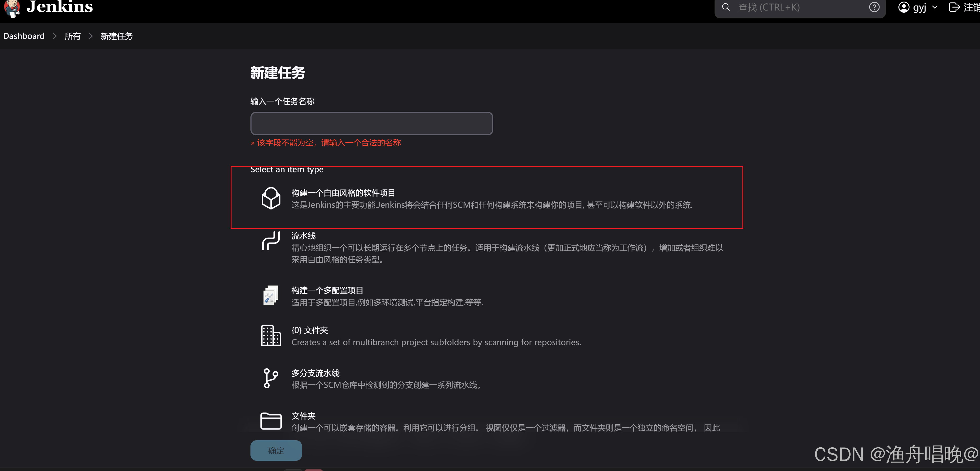Select the multi-configuration project icon
Image resolution: width=980 pixels, height=471 pixels.
pyautogui.click(x=271, y=295)
